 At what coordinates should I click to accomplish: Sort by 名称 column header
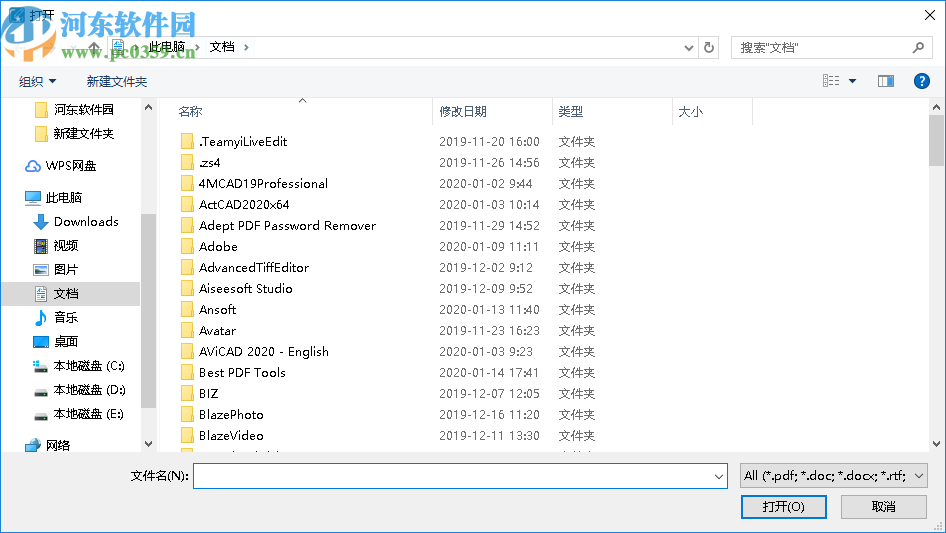pyautogui.click(x=190, y=112)
